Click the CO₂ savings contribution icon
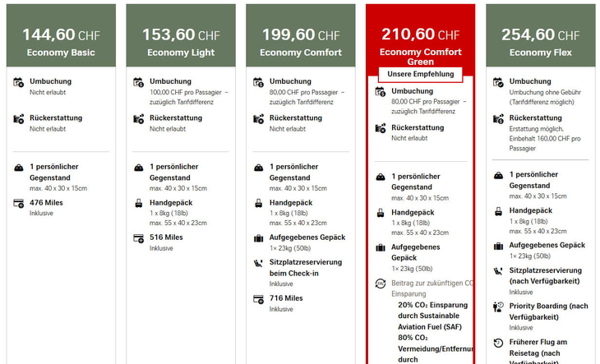The width and height of the screenshot is (600, 364). point(381,283)
